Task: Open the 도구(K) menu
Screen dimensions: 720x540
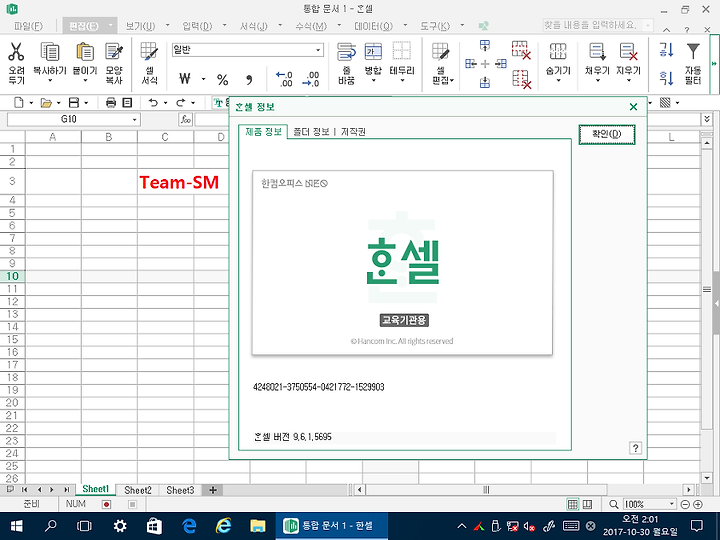Action: pos(435,26)
